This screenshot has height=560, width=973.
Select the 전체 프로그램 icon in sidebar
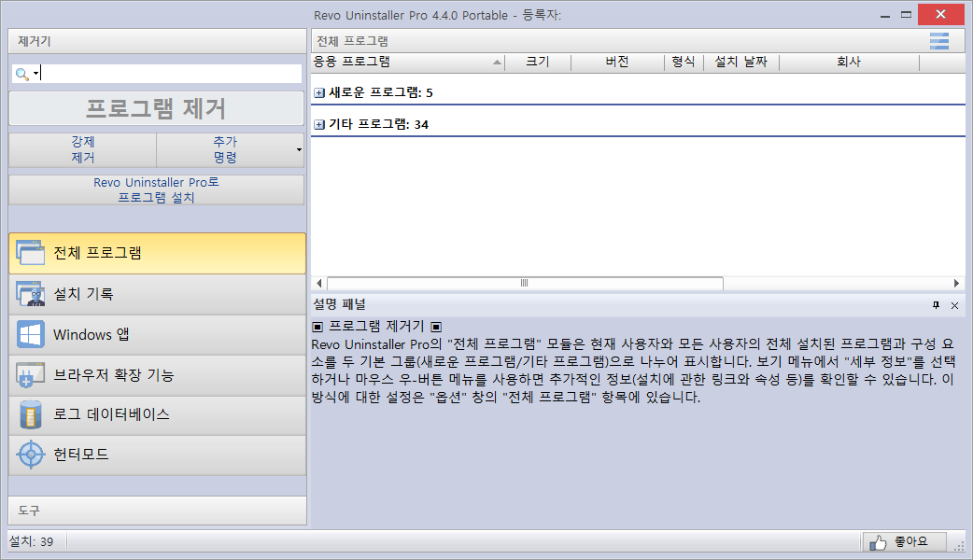tap(31, 253)
